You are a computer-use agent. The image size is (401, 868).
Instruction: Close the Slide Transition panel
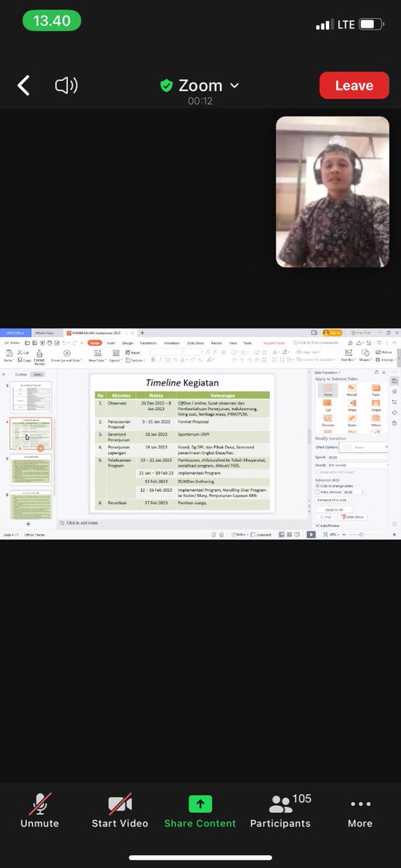point(384,373)
